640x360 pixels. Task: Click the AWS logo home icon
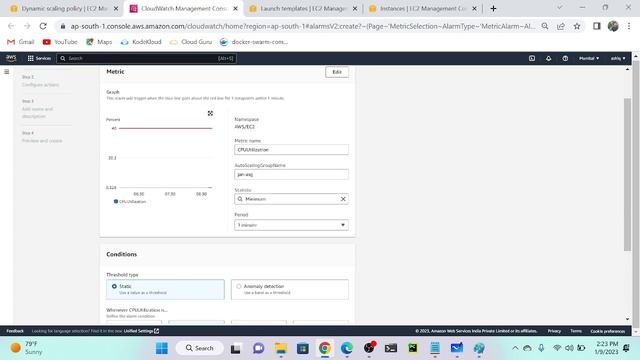click(11, 58)
